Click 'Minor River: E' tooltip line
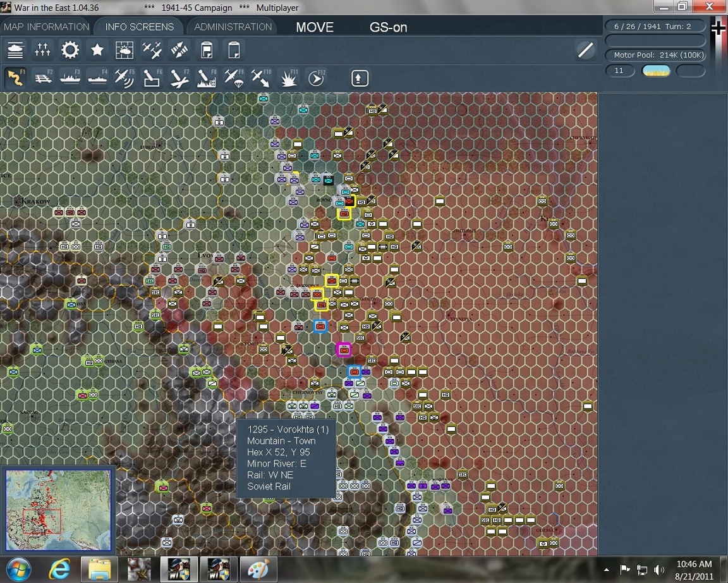728x583 pixels. coord(277,463)
